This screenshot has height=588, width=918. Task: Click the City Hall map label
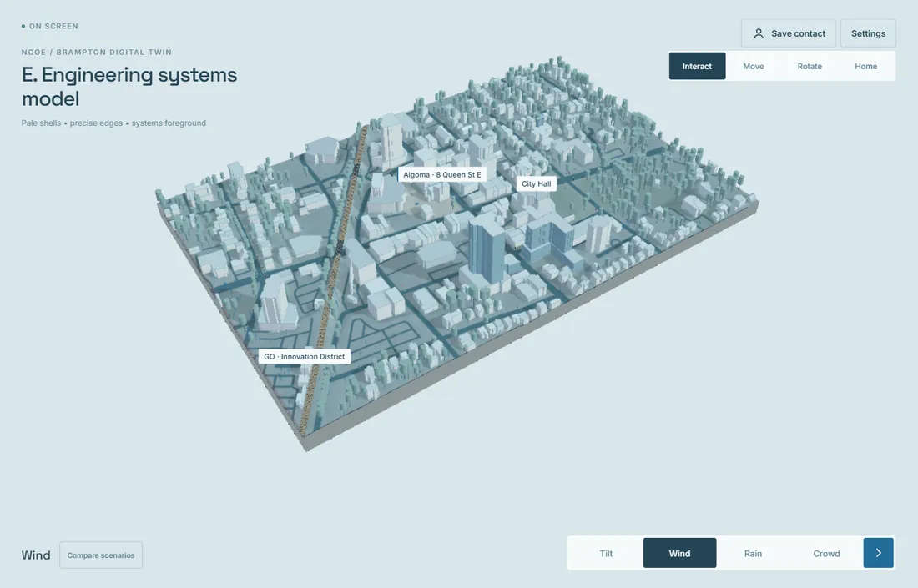(x=537, y=183)
